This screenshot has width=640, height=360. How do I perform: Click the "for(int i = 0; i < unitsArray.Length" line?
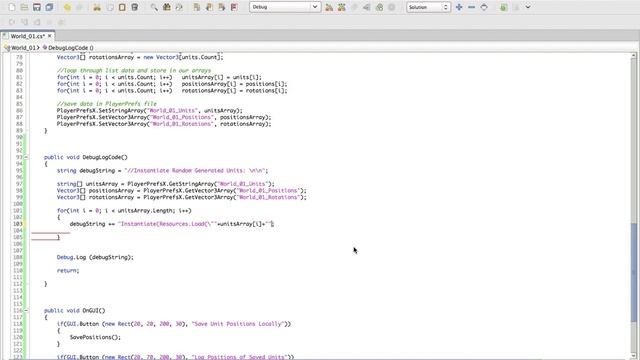[x=124, y=211]
